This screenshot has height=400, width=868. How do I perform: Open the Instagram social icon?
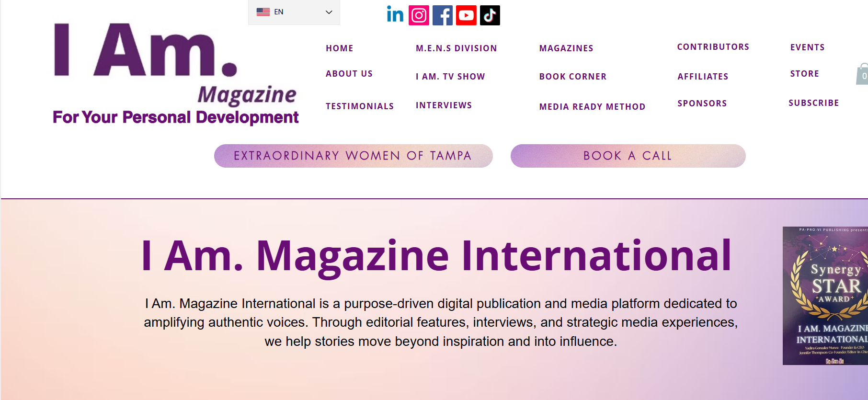(x=419, y=15)
